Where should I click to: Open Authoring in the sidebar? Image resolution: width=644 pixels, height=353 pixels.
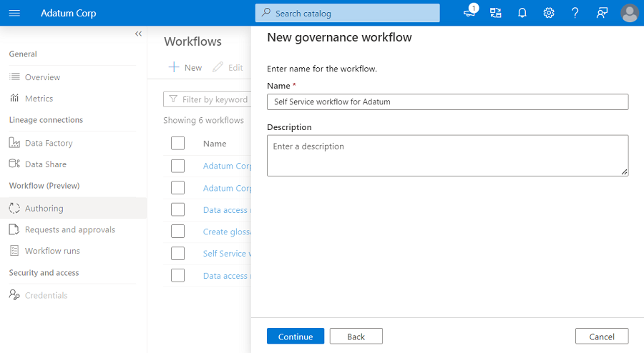[x=44, y=209]
